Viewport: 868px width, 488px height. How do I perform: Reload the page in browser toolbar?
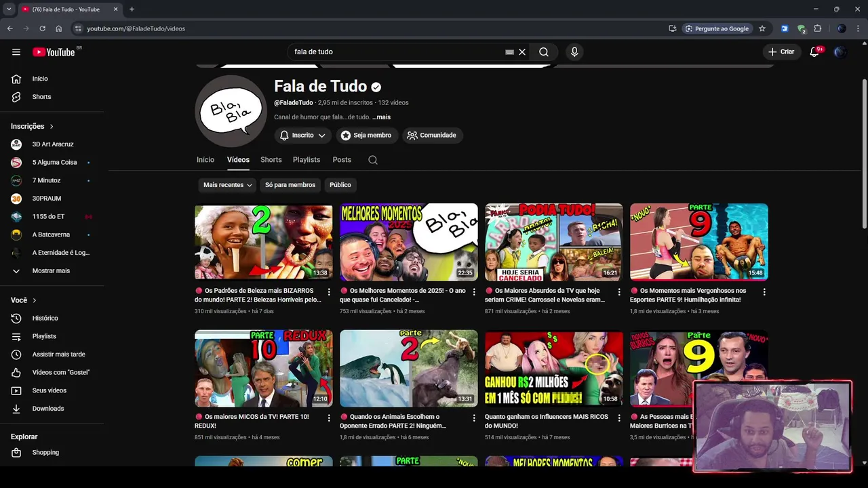[42, 28]
